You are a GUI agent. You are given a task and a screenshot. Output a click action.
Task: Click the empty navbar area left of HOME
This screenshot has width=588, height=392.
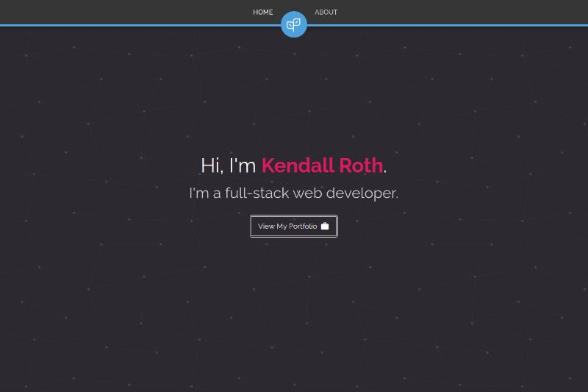coord(123,12)
